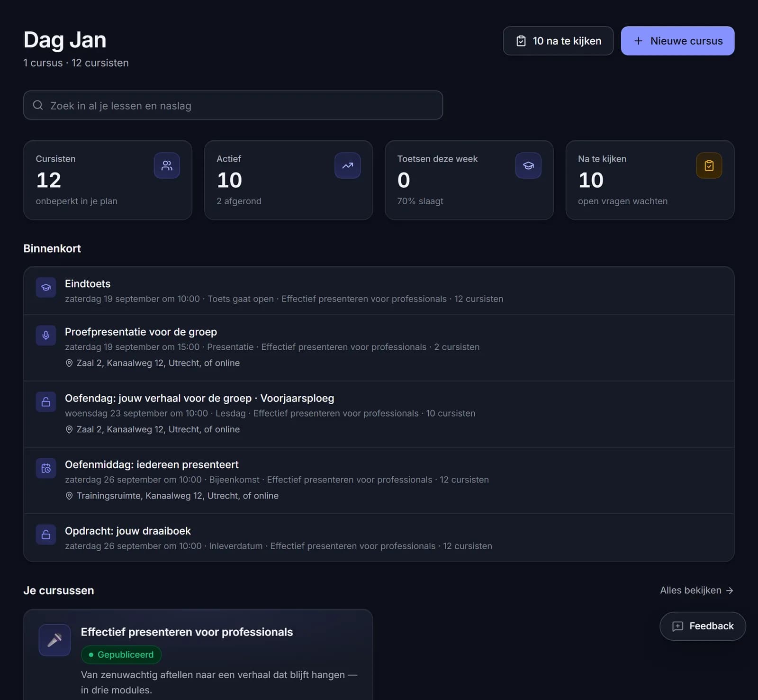The width and height of the screenshot is (758, 700).
Task: Focus the lessen en naslag search field
Action: pos(233,105)
